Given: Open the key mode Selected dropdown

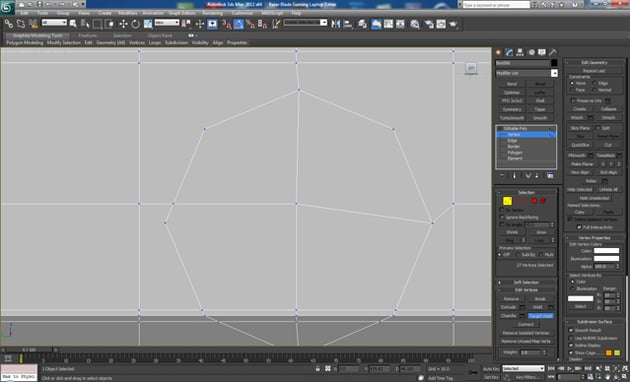Looking at the screenshot, I should [523, 368].
